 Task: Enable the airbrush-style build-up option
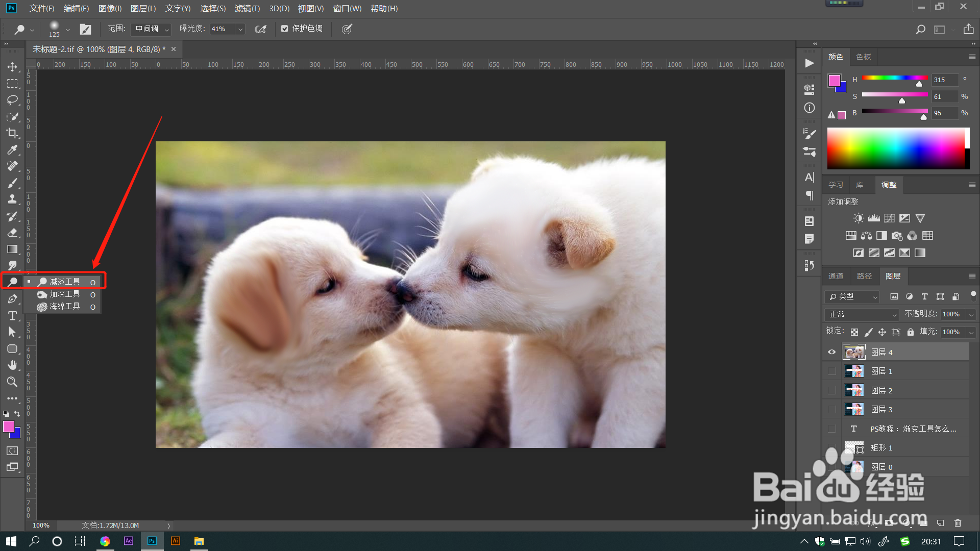point(260,29)
